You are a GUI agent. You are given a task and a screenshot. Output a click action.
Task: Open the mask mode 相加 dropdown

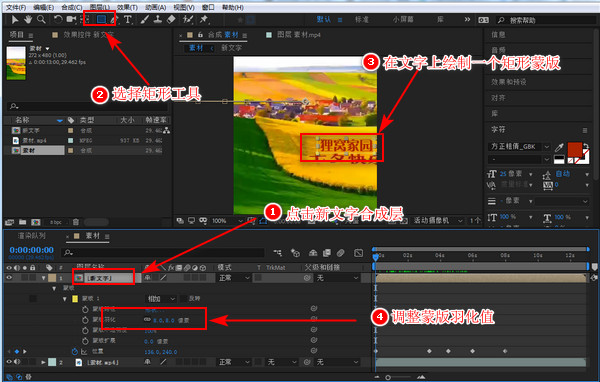tap(161, 299)
